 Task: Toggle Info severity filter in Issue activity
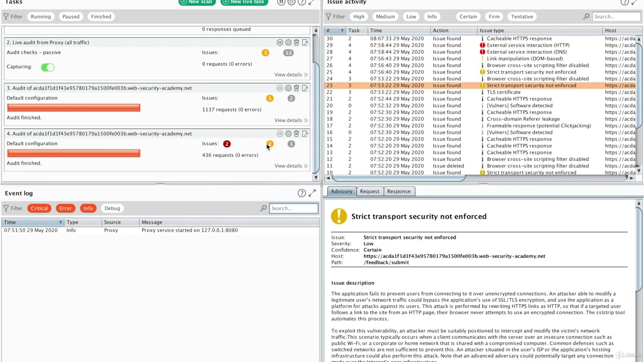(432, 17)
